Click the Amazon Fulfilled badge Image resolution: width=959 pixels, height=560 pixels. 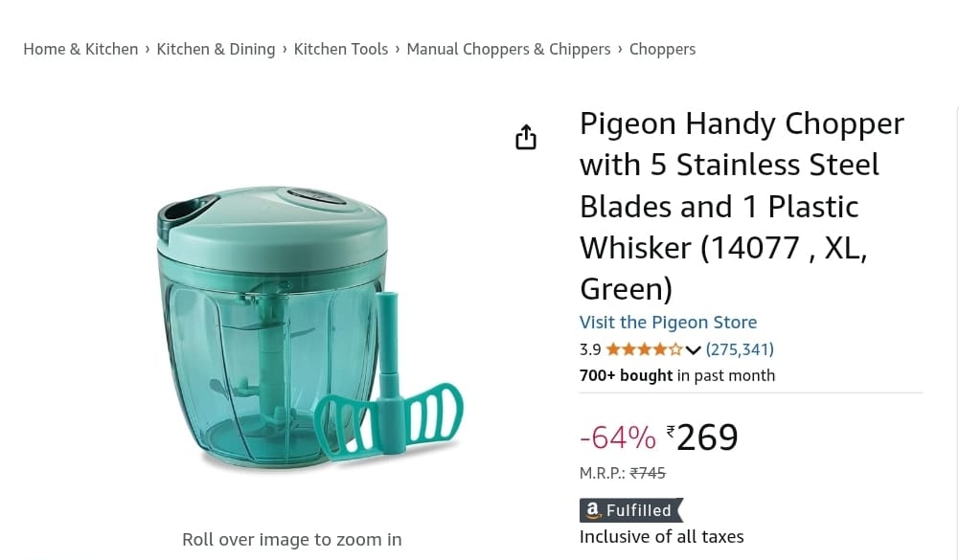pyautogui.click(x=631, y=510)
